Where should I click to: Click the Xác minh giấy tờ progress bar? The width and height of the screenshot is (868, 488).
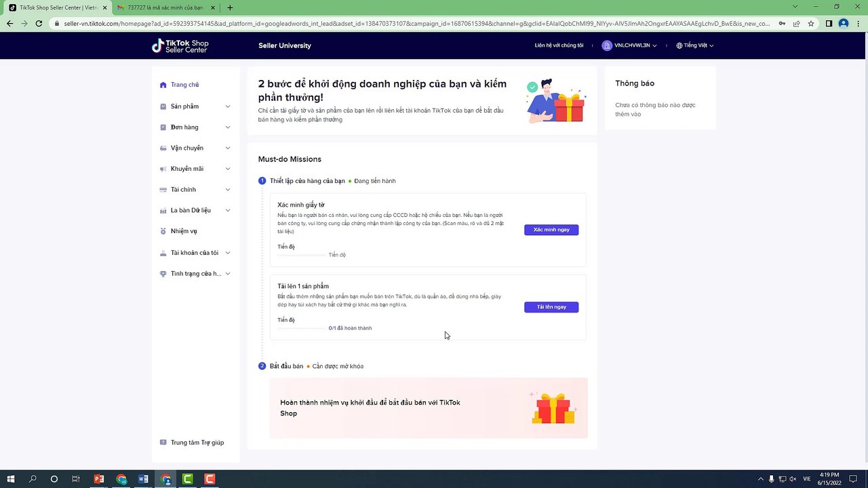[x=301, y=255]
